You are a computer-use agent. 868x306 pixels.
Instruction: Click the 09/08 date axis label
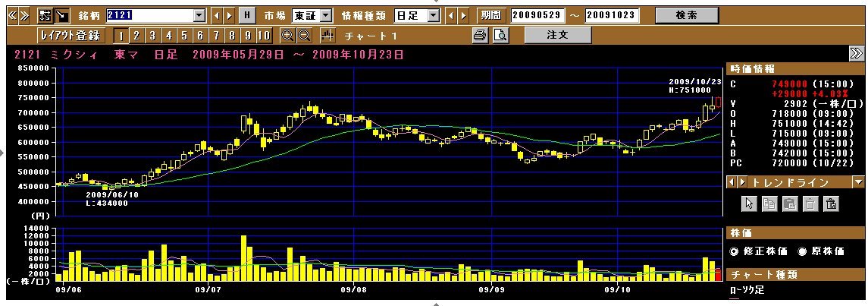(354, 289)
